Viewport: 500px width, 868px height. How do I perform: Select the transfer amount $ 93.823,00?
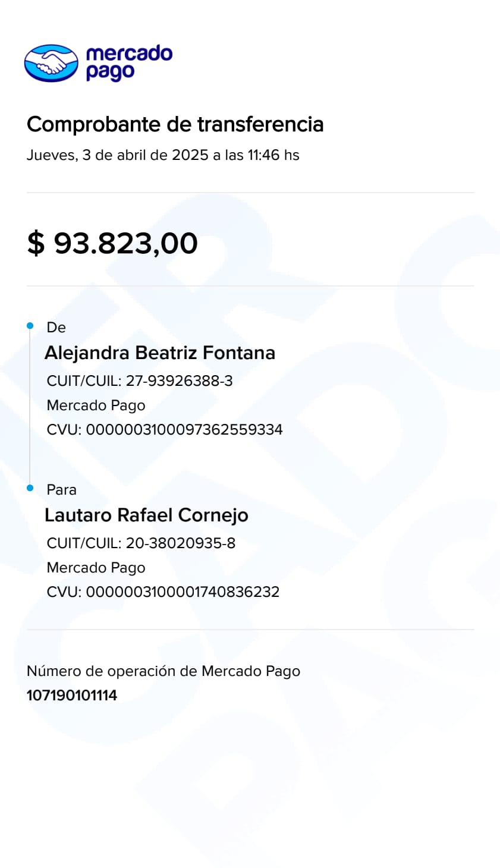coord(112,243)
